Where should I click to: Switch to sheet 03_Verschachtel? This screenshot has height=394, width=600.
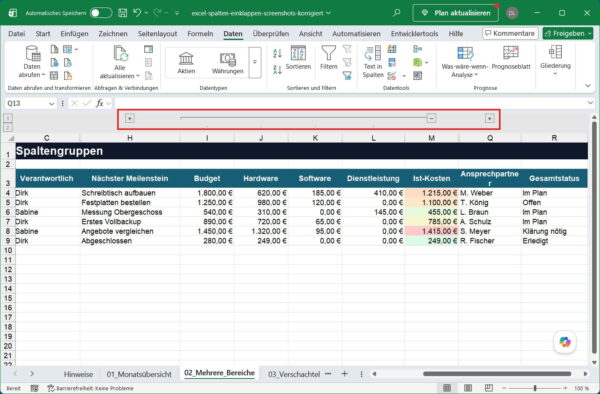click(294, 374)
